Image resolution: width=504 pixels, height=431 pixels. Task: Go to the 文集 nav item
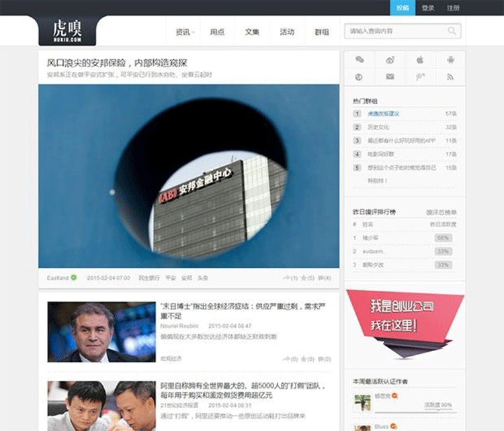(252, 32)
